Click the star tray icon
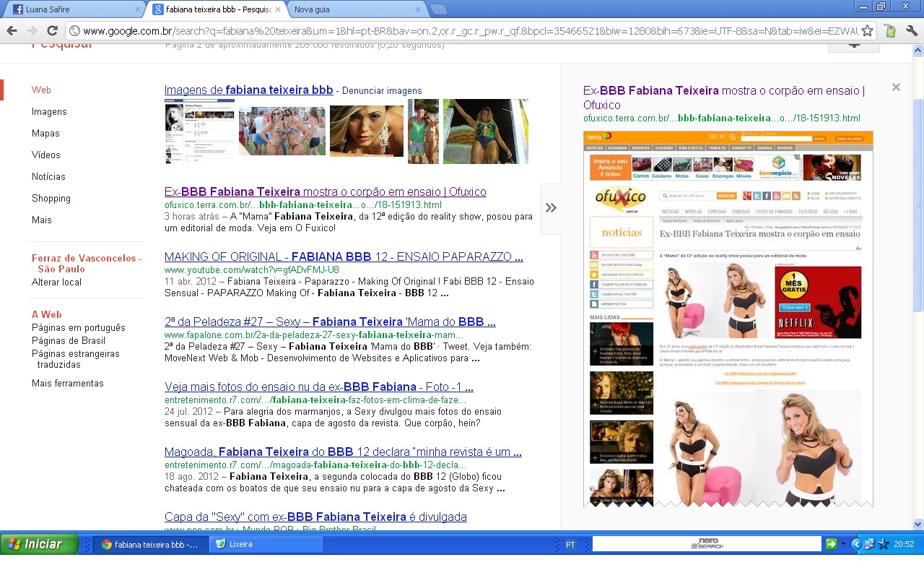 click(884, 544)
